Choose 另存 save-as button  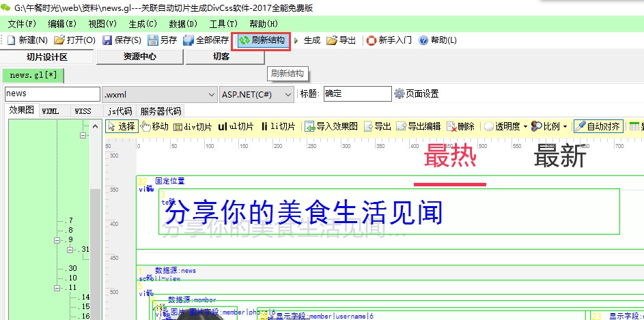click(163, 40)
